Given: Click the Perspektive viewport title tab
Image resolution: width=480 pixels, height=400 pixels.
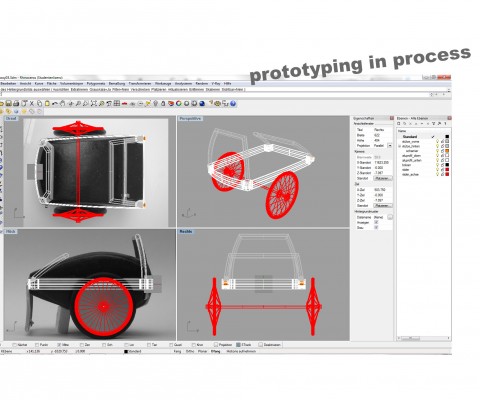Looking at the screenshot, I should coord(190,118).
